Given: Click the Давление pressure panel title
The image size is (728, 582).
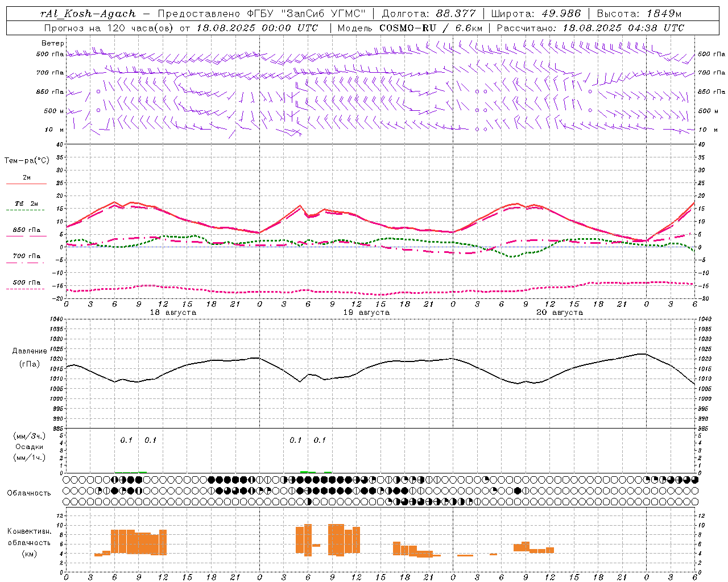Looking at the screenshot, I should point(30,351).
